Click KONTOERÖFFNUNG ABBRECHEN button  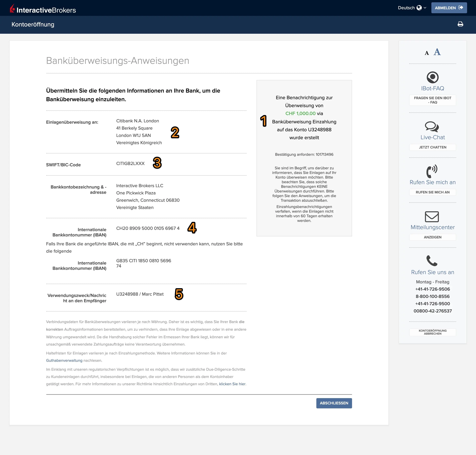(x=432, y=332)
